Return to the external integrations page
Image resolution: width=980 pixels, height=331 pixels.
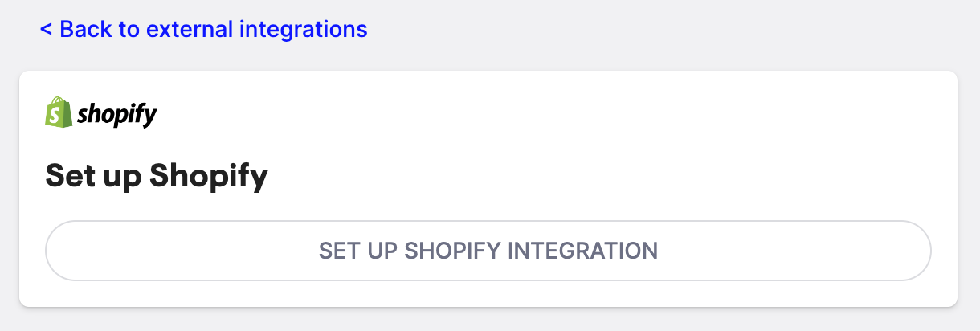coord(204,30)
